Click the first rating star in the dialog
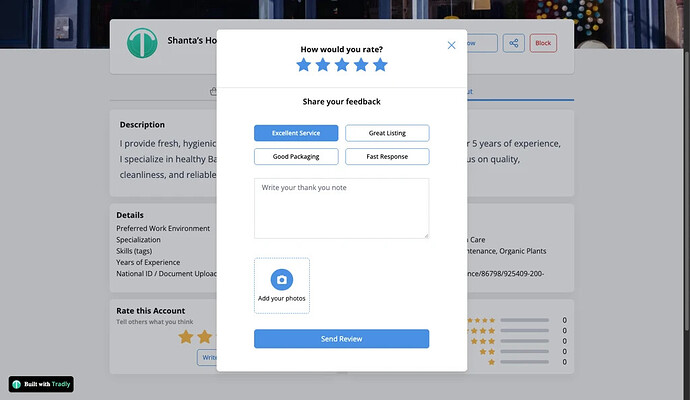This screenshot has height=400, width=690. coord(304,65)
